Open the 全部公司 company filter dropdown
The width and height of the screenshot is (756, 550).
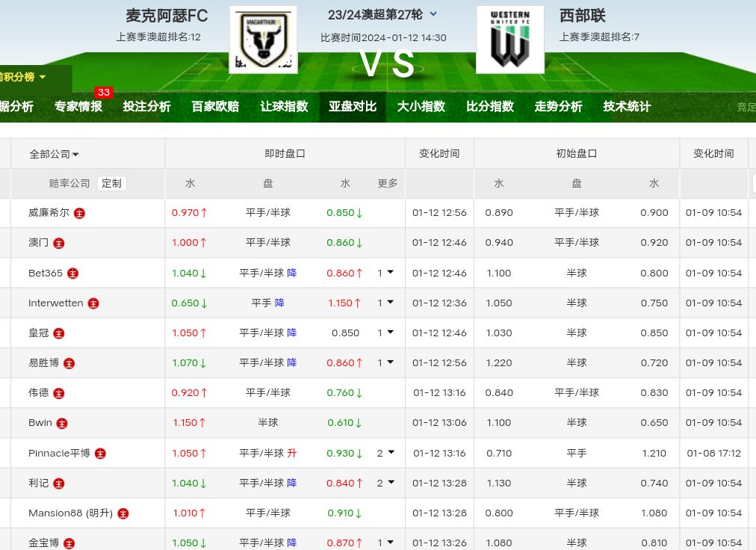coord(55,154)
